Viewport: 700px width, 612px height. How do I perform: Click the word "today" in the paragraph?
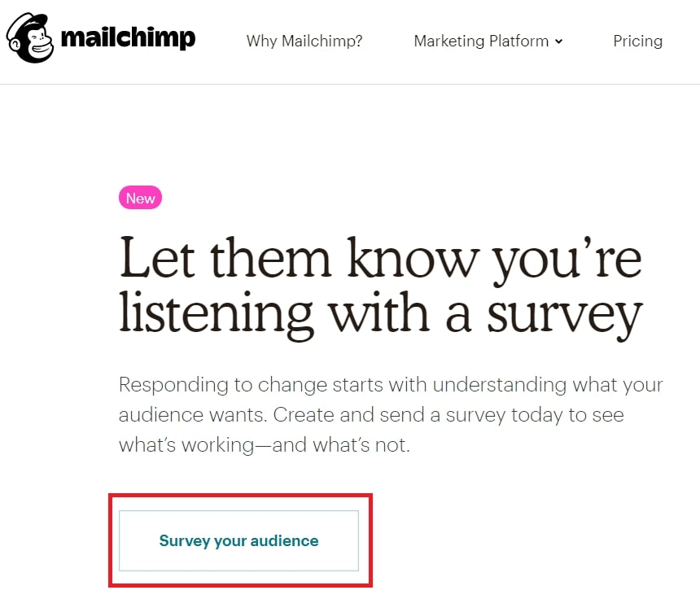(x=536, y=415)
